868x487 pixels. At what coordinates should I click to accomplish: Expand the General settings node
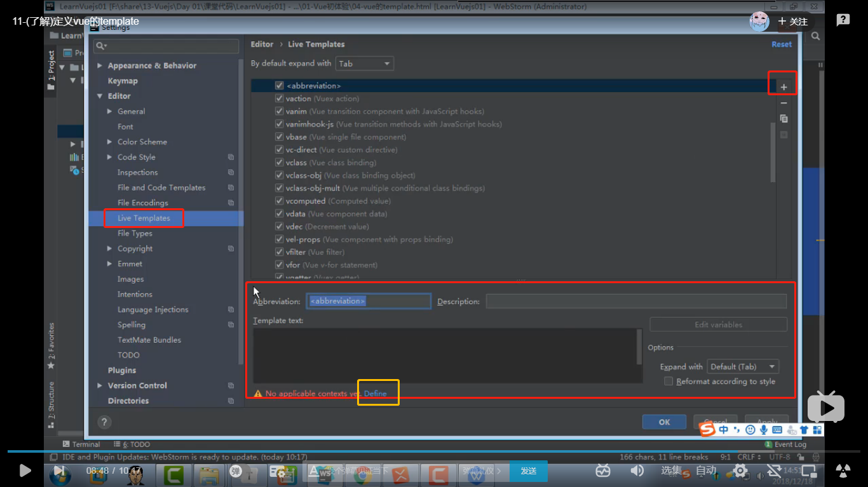[110, 111]
